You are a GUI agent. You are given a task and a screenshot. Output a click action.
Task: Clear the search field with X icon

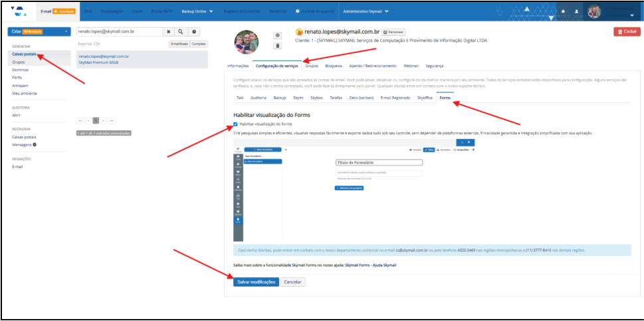pyautogui.click(x=169, y=31)
